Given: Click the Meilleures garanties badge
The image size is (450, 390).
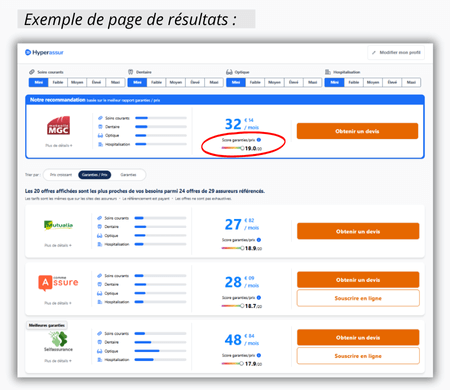Looking at the screenshot, I should 47,325.
